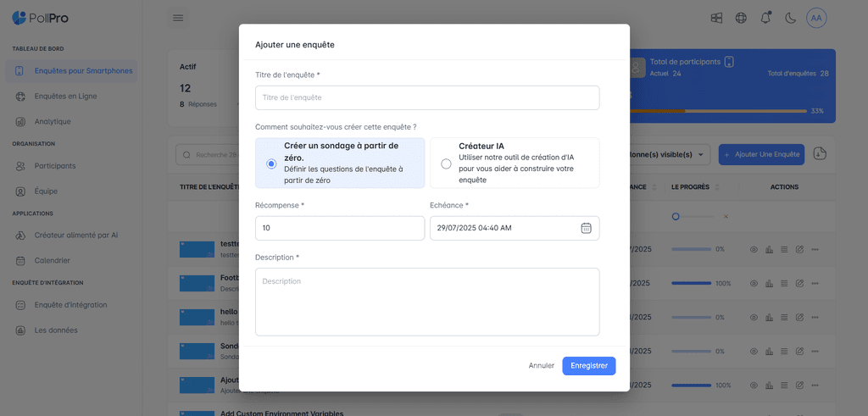Viewport: 868px width, 416px height.
Task: Edit the Footb survey with pencil icon
Action: 799,283
